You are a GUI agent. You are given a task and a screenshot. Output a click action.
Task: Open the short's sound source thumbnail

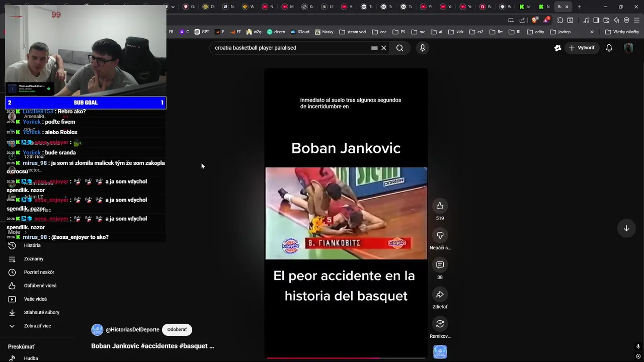(440, 352)
